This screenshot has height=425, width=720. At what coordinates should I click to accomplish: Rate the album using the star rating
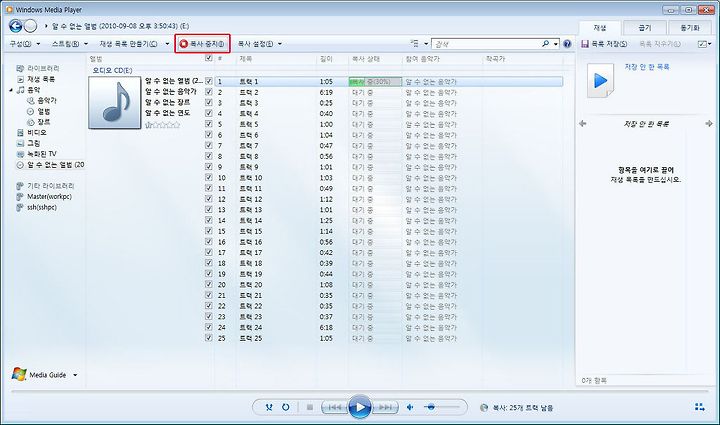pos(163,125)
